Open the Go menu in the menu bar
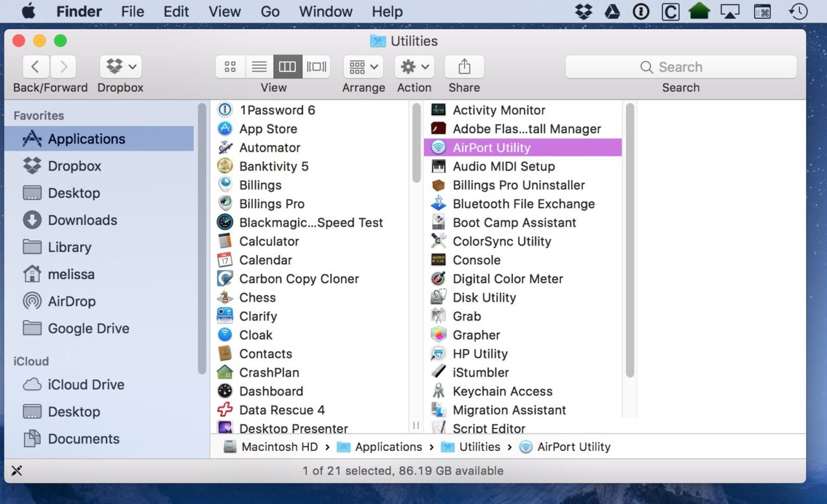Image resolution: width=827 pixels, height=504 pixels. coord(270,11)
